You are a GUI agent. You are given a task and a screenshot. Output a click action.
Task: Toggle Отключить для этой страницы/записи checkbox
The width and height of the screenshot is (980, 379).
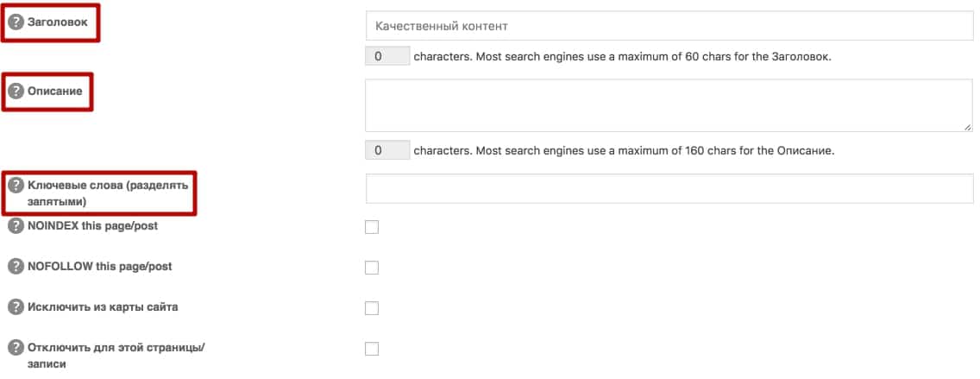(372, 349)
